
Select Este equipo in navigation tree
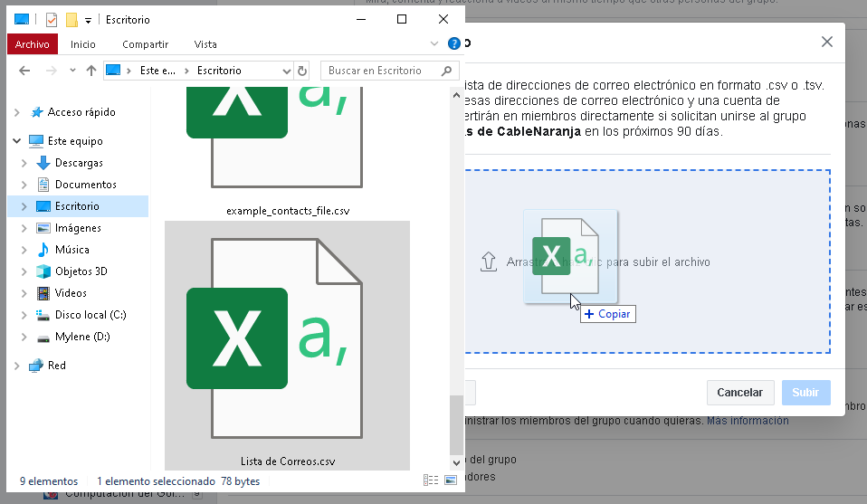click(x=75, y=141)
